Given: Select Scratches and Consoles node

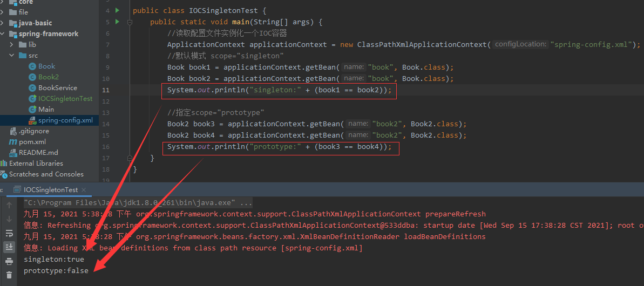Looking at the screenshot, I should (46, 174).
